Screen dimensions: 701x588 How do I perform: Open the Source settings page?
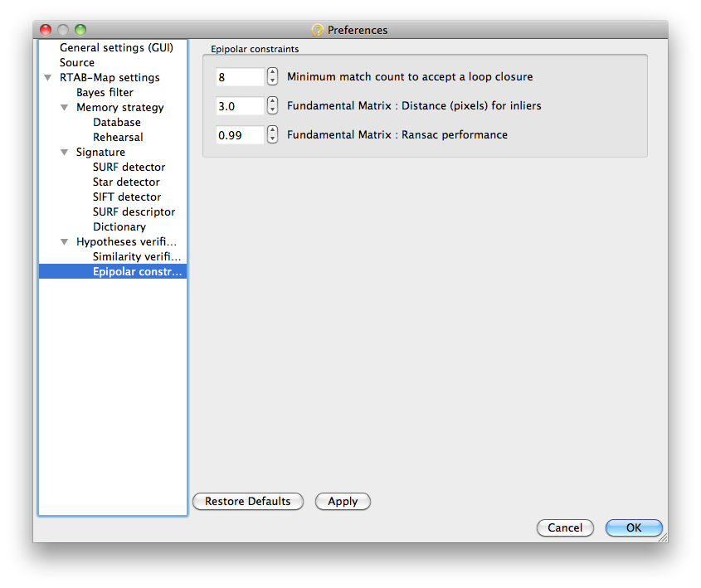pos(77,62)
